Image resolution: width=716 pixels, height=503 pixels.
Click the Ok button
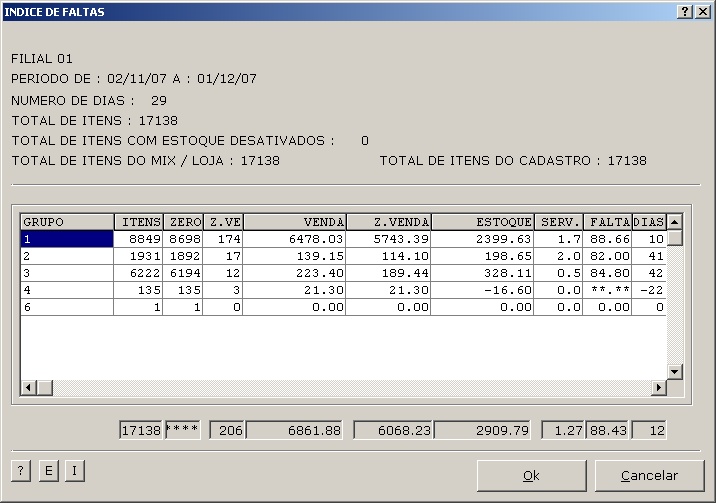click(531, 476)
